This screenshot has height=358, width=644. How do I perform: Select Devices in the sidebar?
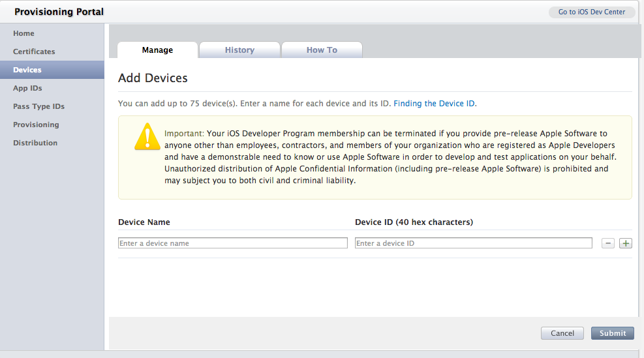[52, 70]
